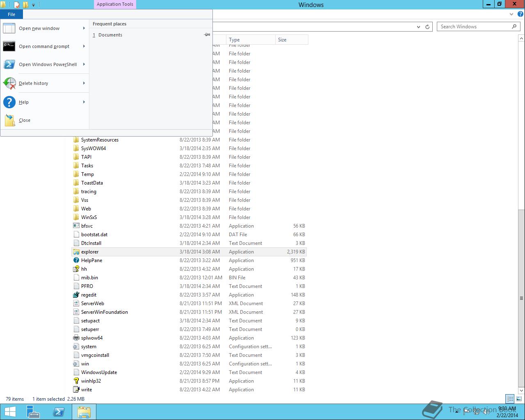Screen dimensions: 525x420
Task: Click the New folder icon in Quick Access Toolbar
Action: click(x=25, y=5)
